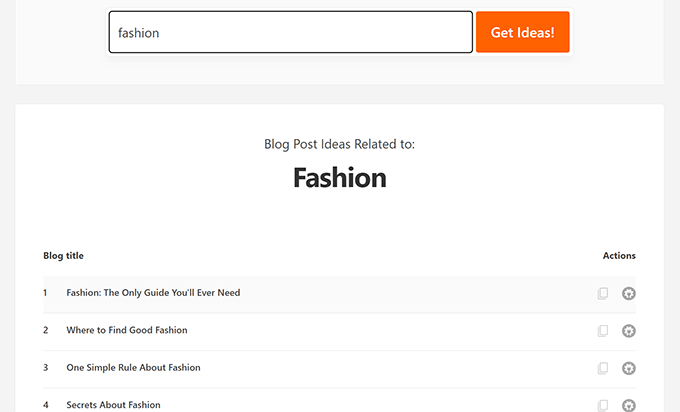Screen dimensions: 680x412
Task: Select 'One Simple Rule About Fashion' title text
Action: (x=133, y=367)
